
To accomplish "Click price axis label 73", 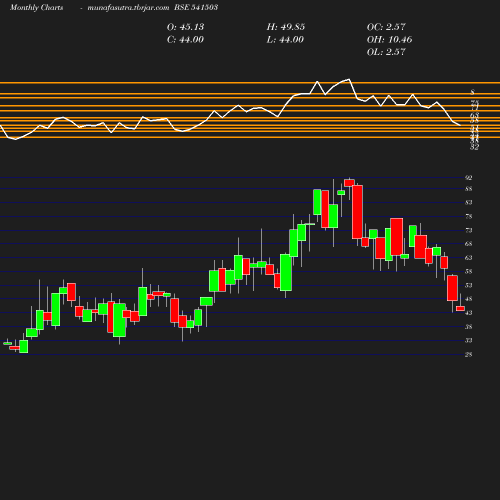I will (469, 230).
